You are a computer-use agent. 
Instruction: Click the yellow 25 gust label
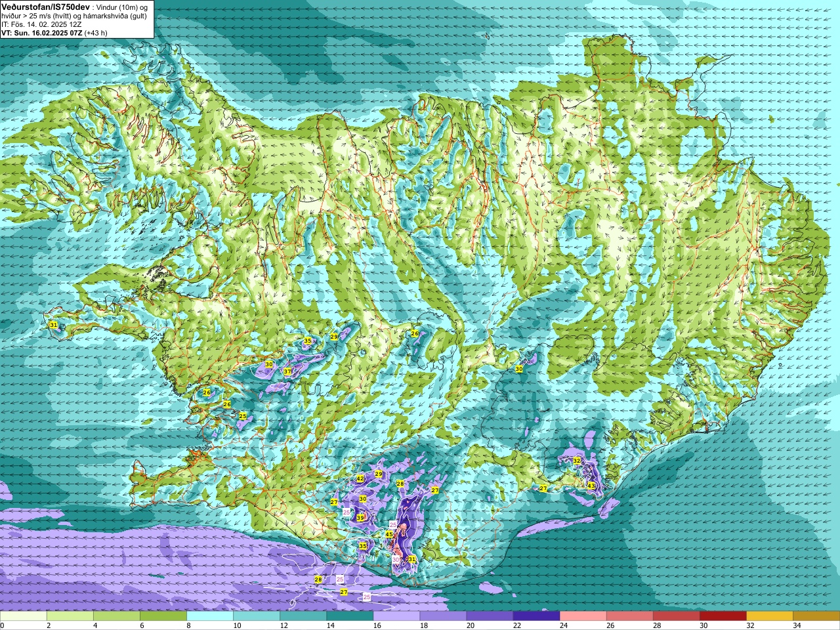[x=243, y=416]
